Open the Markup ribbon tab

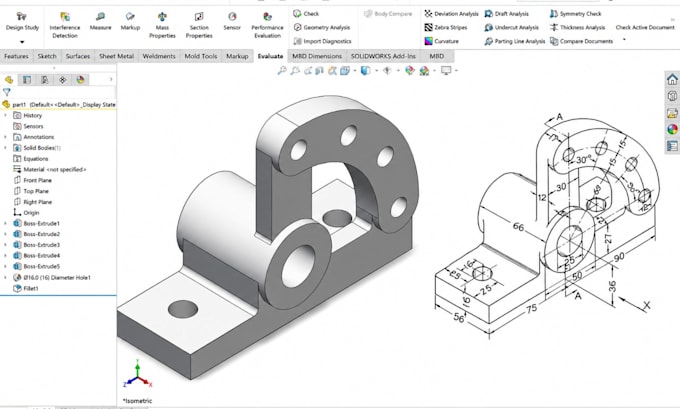(x=237, y=56)
